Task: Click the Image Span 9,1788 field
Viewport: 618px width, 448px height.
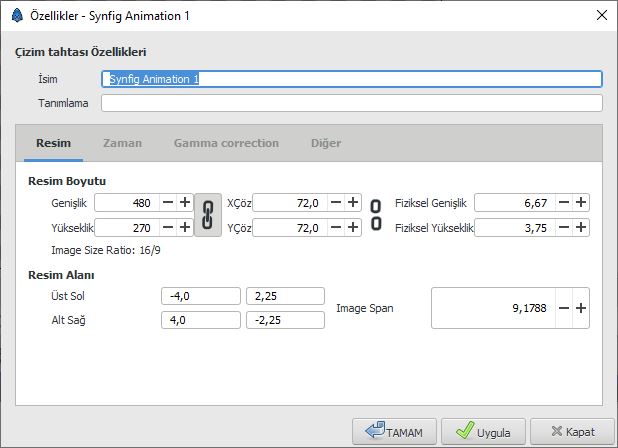Action: click(x=493, y=308)
